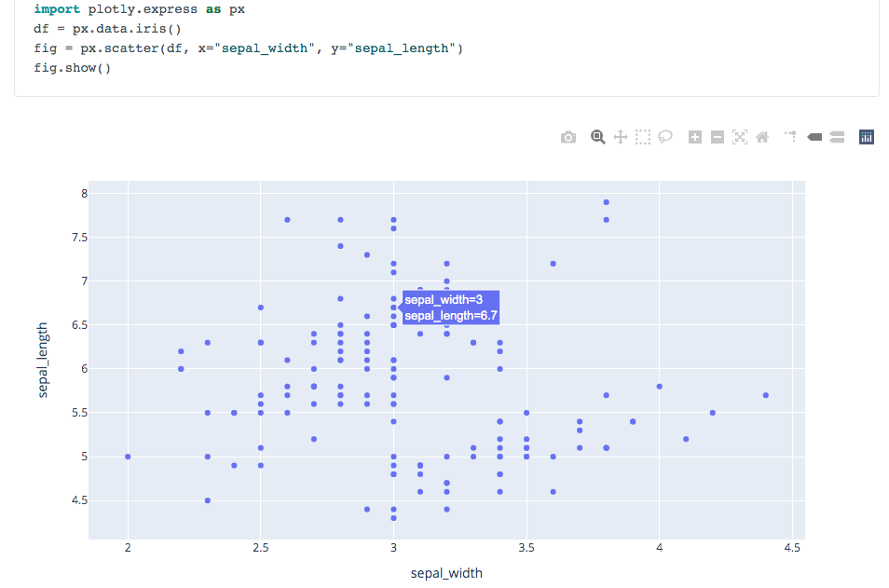The image size is (889, 588).
Task: Download the plot as PNG using camera icon
Action: pyautogui.click(x=568, y=137)
